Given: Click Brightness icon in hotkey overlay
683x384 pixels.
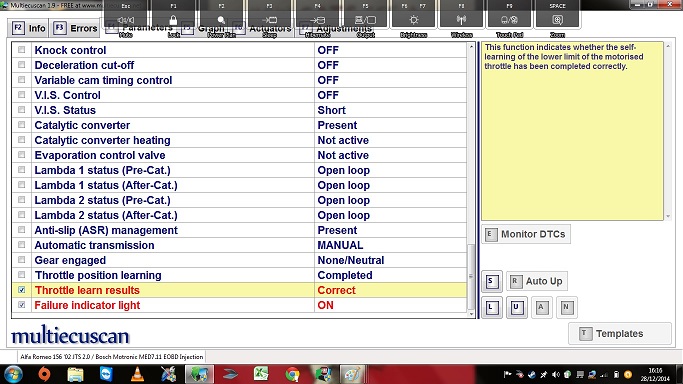Looking at the screenshot, I should pos(413,20).
